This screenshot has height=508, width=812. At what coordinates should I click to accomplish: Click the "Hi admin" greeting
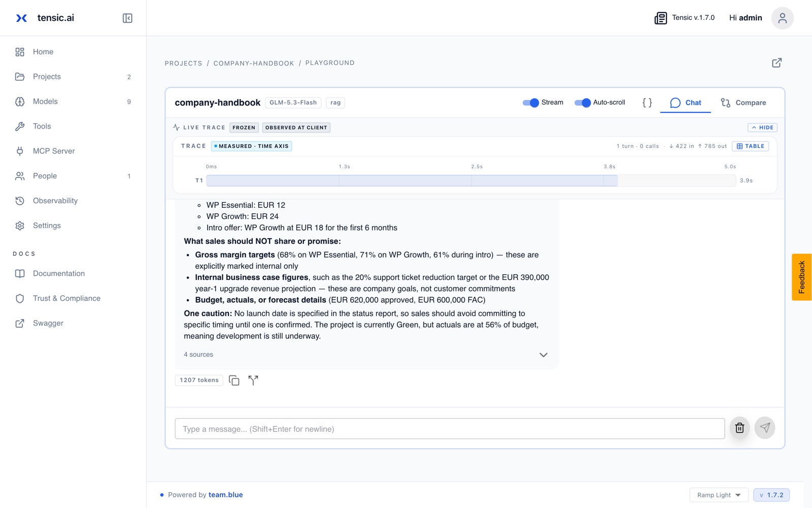coord(746,18)
